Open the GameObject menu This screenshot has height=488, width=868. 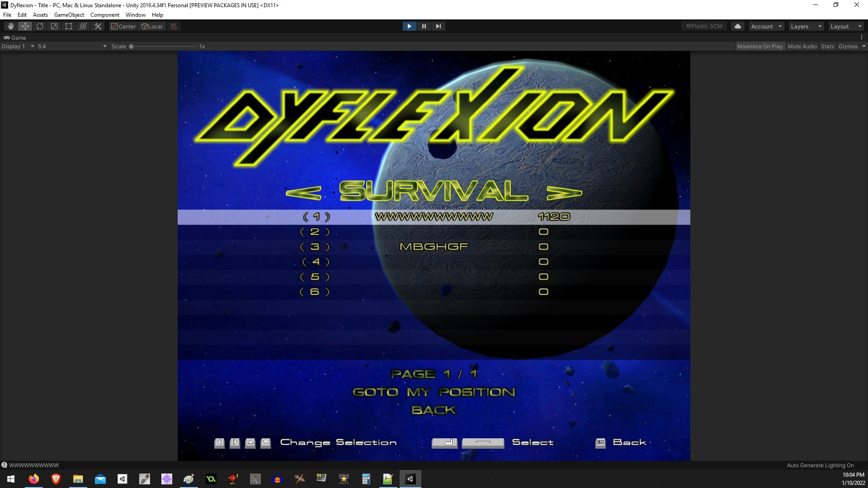[x=69, y=15]
